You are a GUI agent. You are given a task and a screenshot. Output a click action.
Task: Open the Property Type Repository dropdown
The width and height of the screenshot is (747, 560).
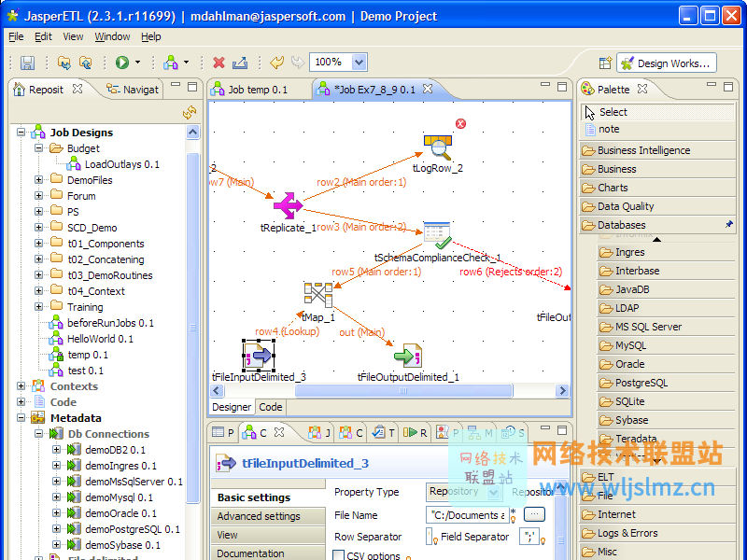point(494,492)
